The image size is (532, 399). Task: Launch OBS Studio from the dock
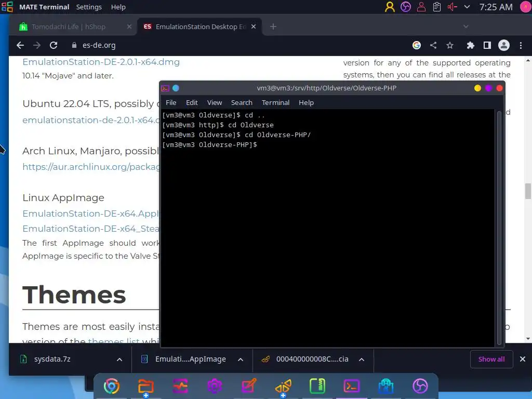click(420, 386)
